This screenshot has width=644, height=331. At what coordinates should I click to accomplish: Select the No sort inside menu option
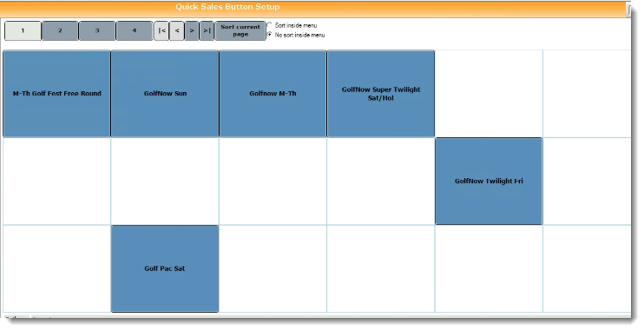pos(270,35)
